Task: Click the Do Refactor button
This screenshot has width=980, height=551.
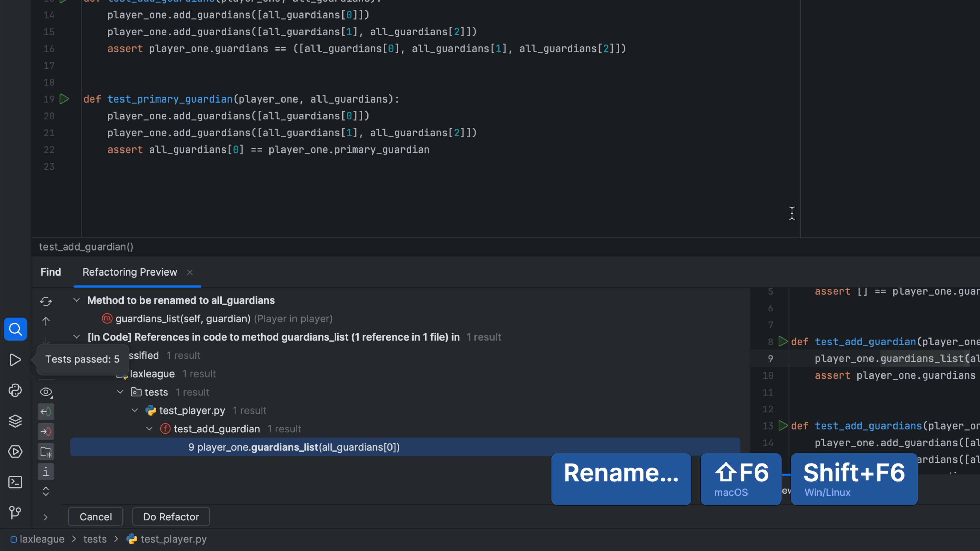Action: [171, 517]
